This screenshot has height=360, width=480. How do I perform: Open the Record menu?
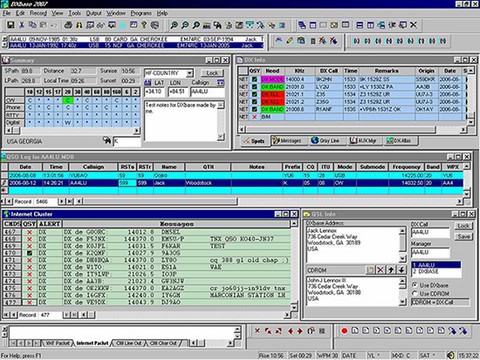[38, 13]
